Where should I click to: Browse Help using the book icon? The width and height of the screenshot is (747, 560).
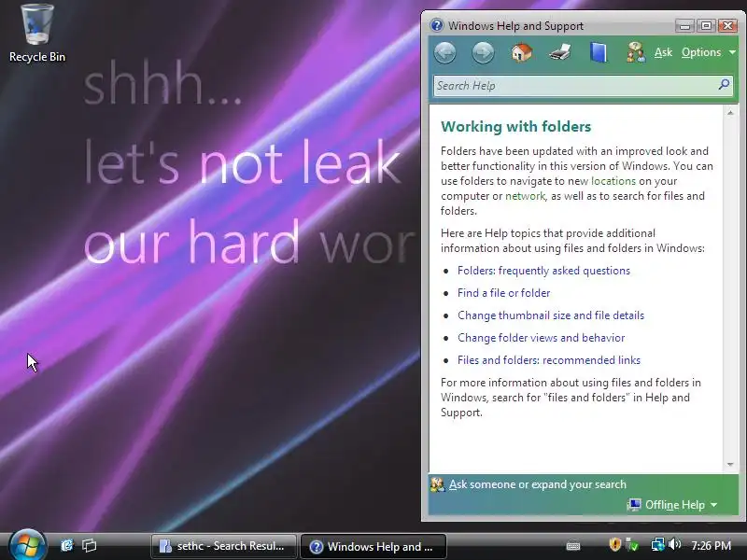599,52
